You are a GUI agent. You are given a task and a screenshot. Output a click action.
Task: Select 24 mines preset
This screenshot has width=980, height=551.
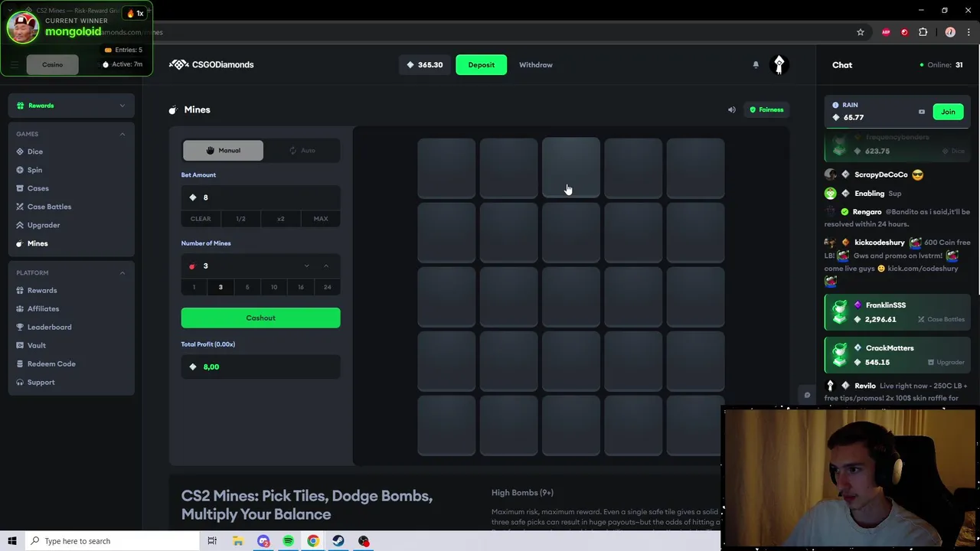[327, 287]
